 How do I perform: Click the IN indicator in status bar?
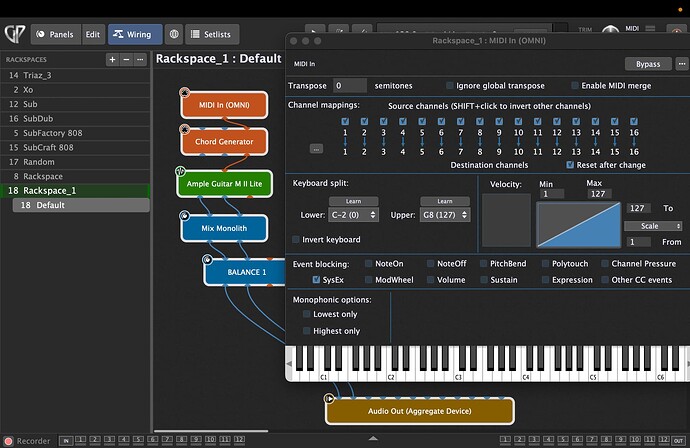(x=66, y=441)
